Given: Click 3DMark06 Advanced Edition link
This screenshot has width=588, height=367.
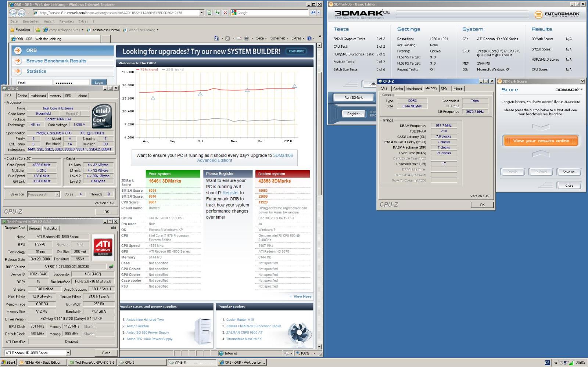Looking at the screenshot, I should point(246,158).
